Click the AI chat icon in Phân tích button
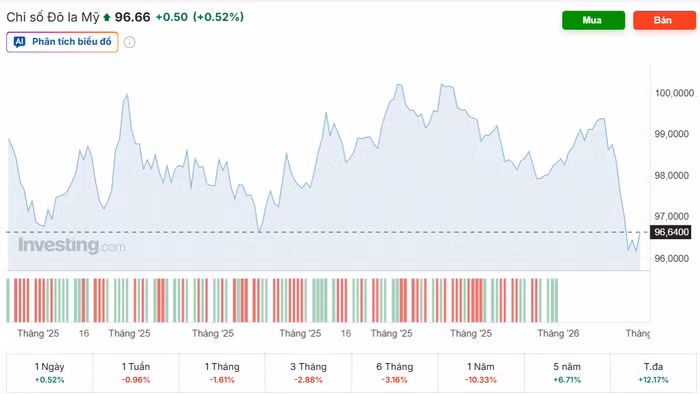The image size is (700, 394). [x=19, y=42]
